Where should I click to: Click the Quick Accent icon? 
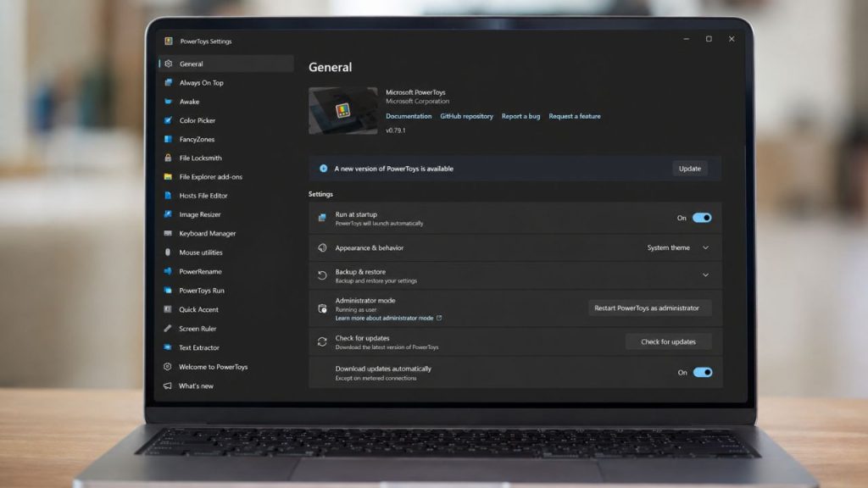pos(168,309)
